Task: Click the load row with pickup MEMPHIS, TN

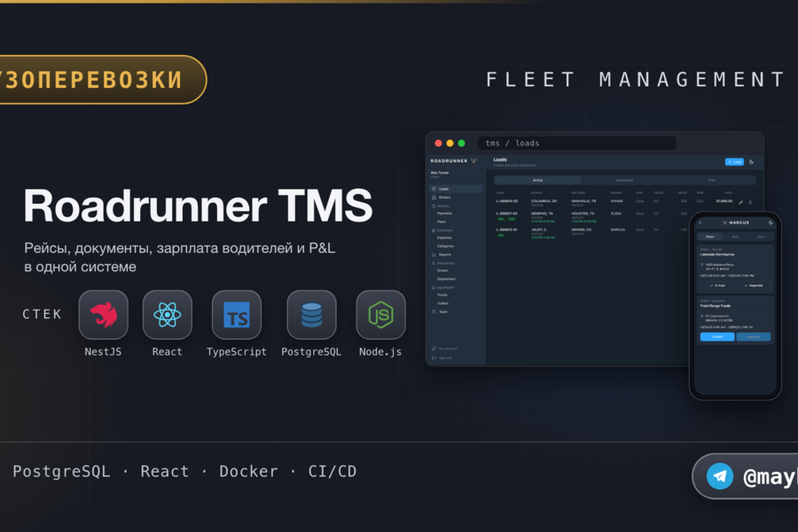Action: click(591, 217)
